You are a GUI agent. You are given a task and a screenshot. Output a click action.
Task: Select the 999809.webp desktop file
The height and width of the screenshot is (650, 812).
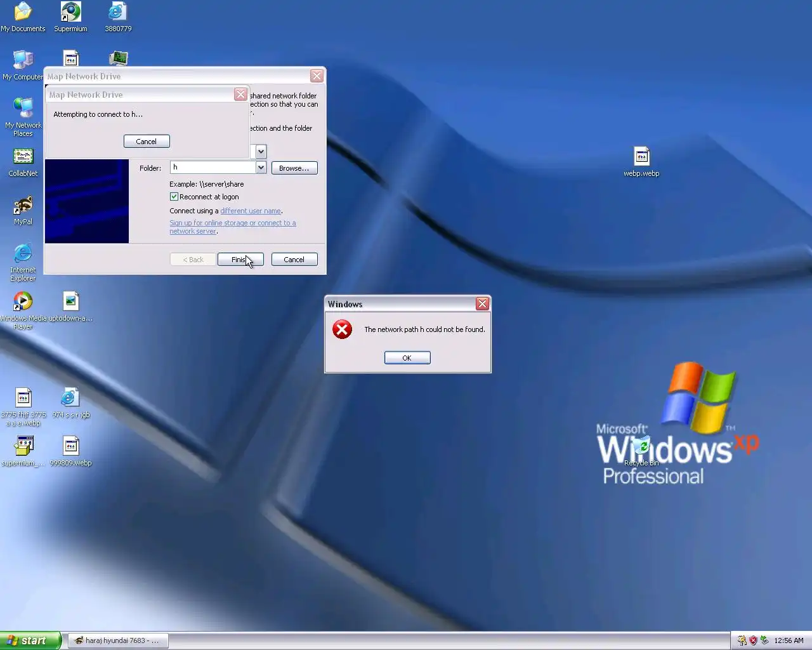[x=70, y=451]
